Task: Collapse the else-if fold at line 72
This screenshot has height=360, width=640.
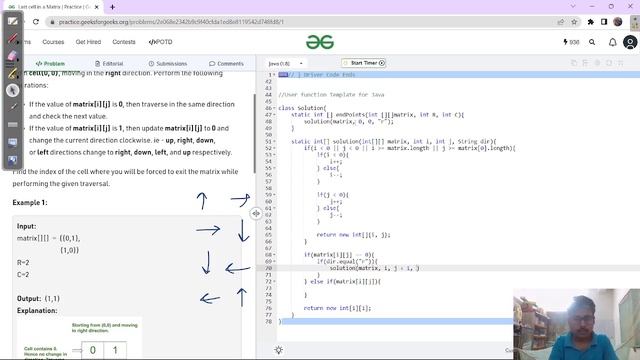Action: pos(274,282)
